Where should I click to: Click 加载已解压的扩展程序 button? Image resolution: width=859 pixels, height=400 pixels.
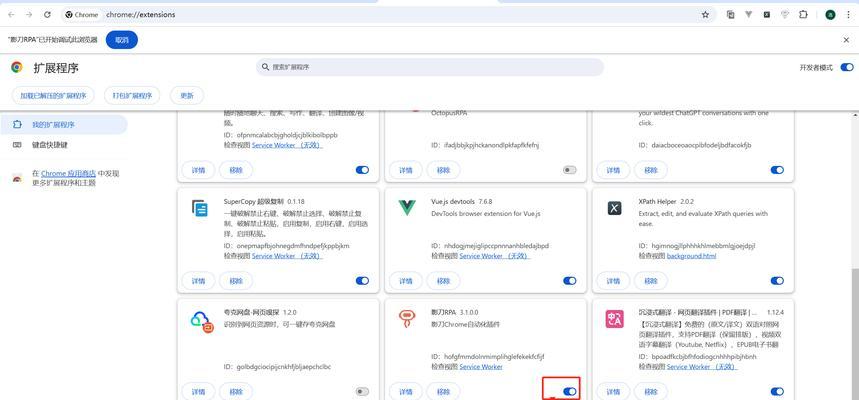(x=53, y=95)
